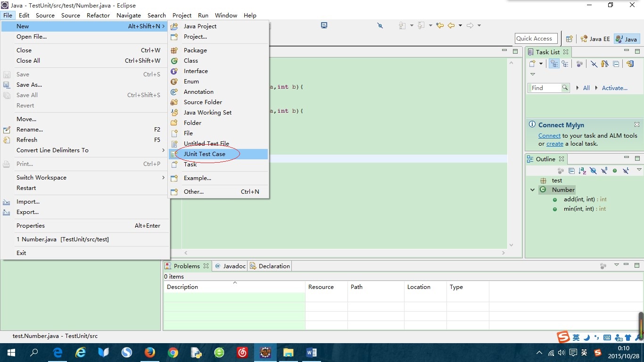Expand Convert Line Delimiters To submenu
This screenshot has height=362, width=644.
(x=85, y=150)
